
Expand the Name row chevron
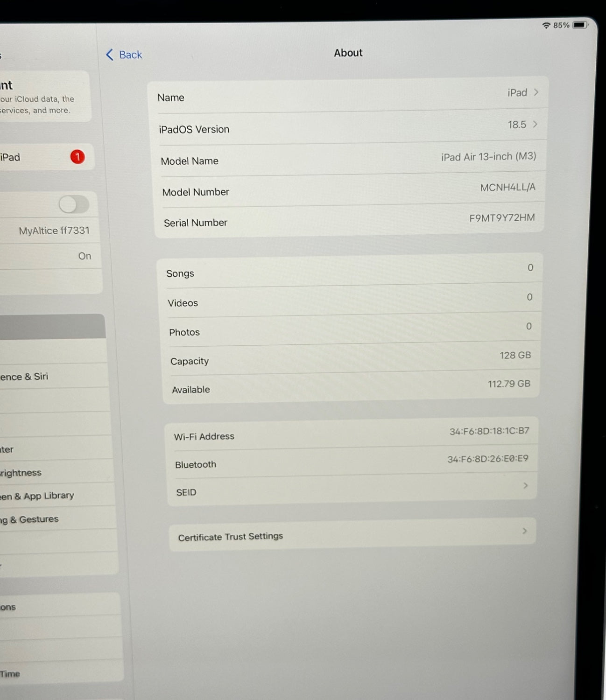[536, 92]
